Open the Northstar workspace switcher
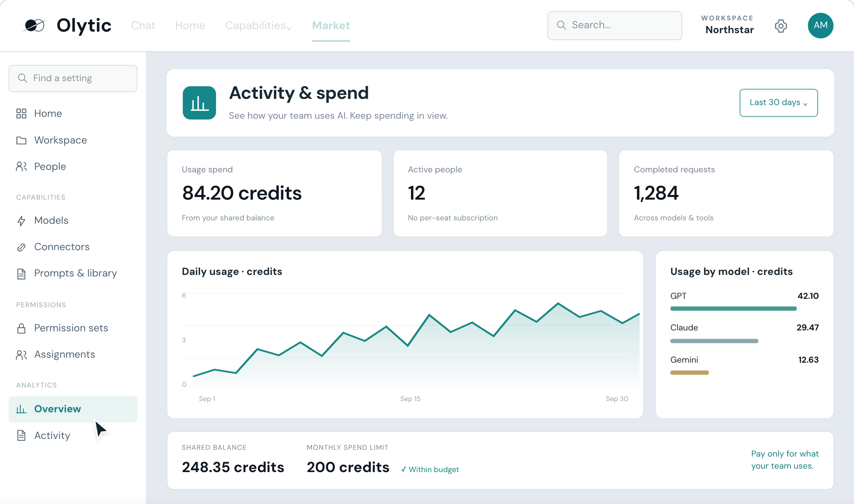854x504 pixels. (727, 25)
